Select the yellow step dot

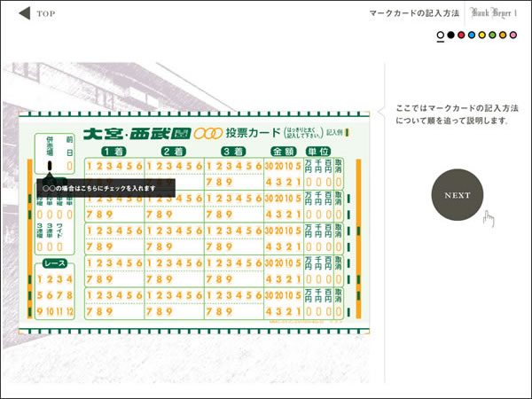(x=482, y=35)
